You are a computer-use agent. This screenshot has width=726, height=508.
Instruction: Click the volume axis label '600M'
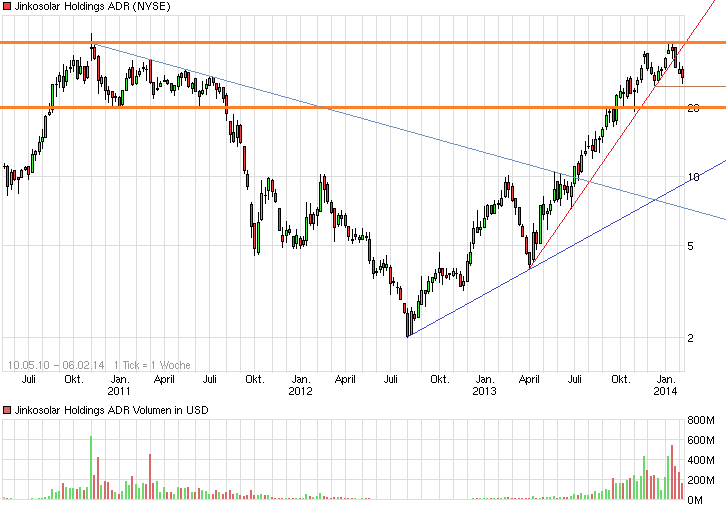coord(701,440)
